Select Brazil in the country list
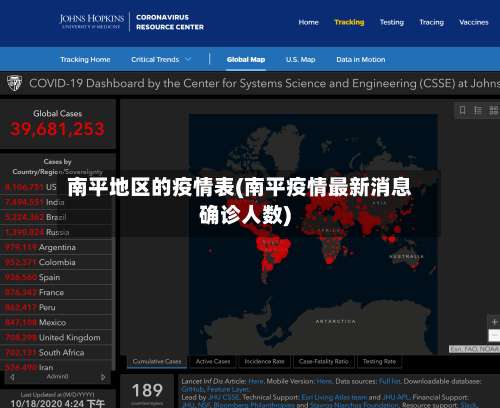 pyautogui.click(x=56, y=217)
